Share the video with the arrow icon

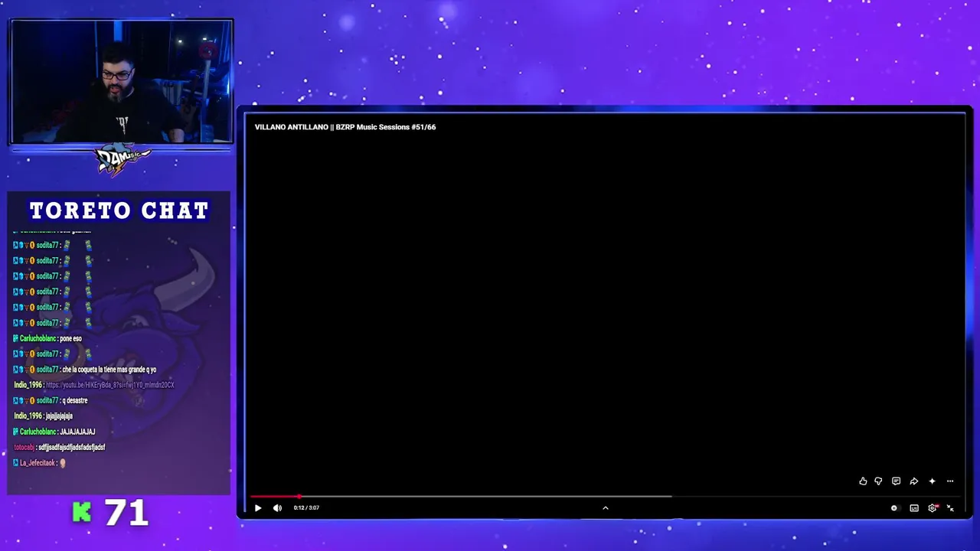(x=913, y=481)
